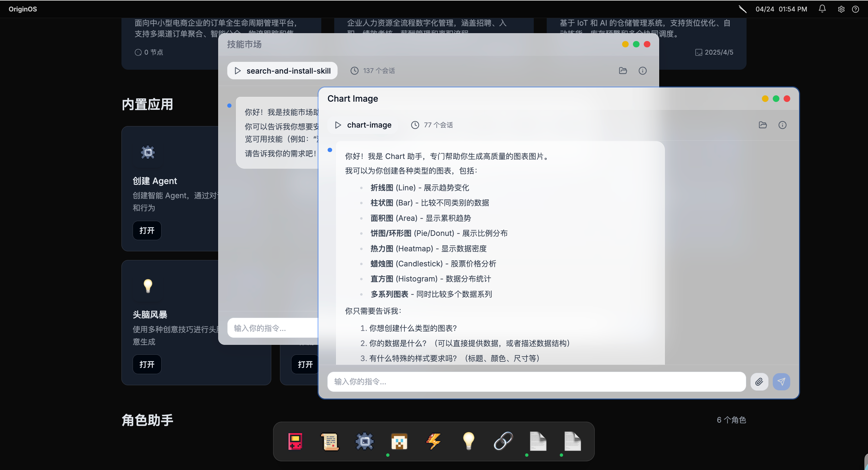
Task: Open the lightning bolt dock icon
Action: pyautogui.click(x=434, y=441)
